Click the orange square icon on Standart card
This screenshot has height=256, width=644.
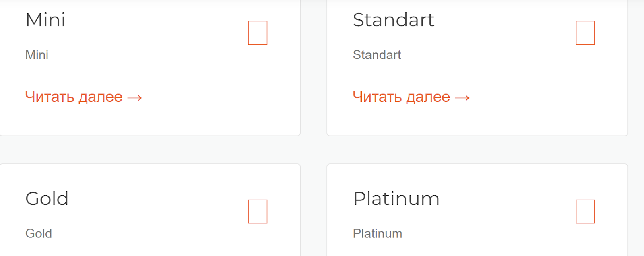click(x=585, y=33)
